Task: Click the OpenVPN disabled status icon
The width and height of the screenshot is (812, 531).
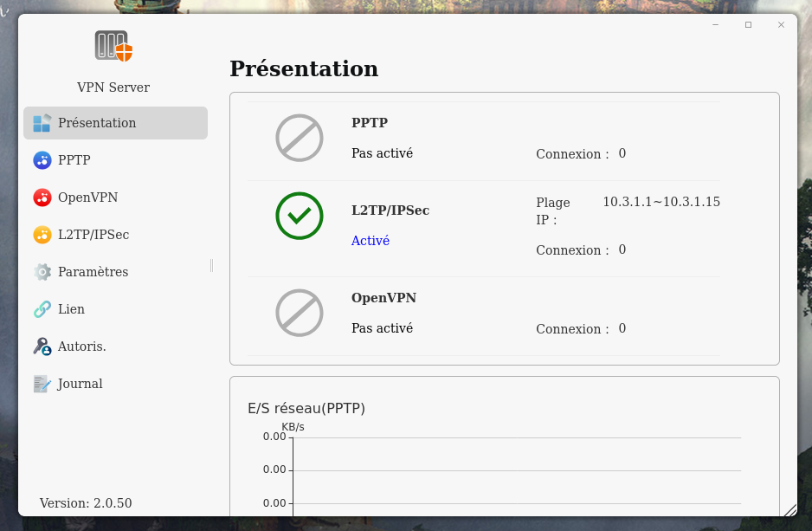Action: (x=300, y=313)
